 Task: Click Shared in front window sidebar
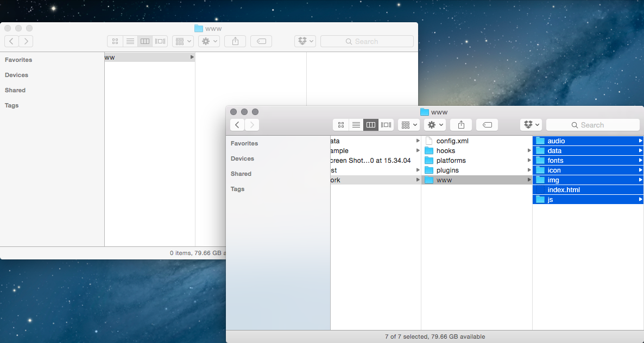(241, 174)
